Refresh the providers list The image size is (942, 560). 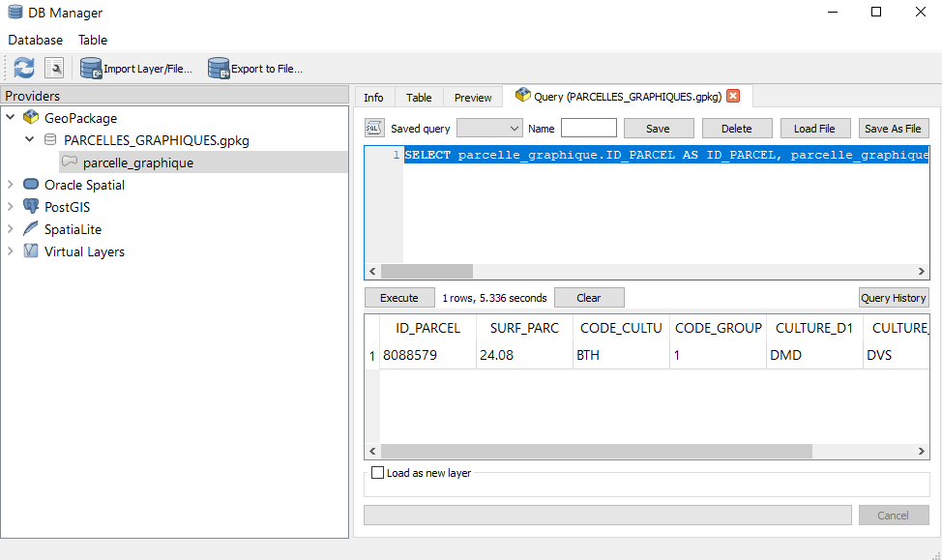(x=22, y=68)
